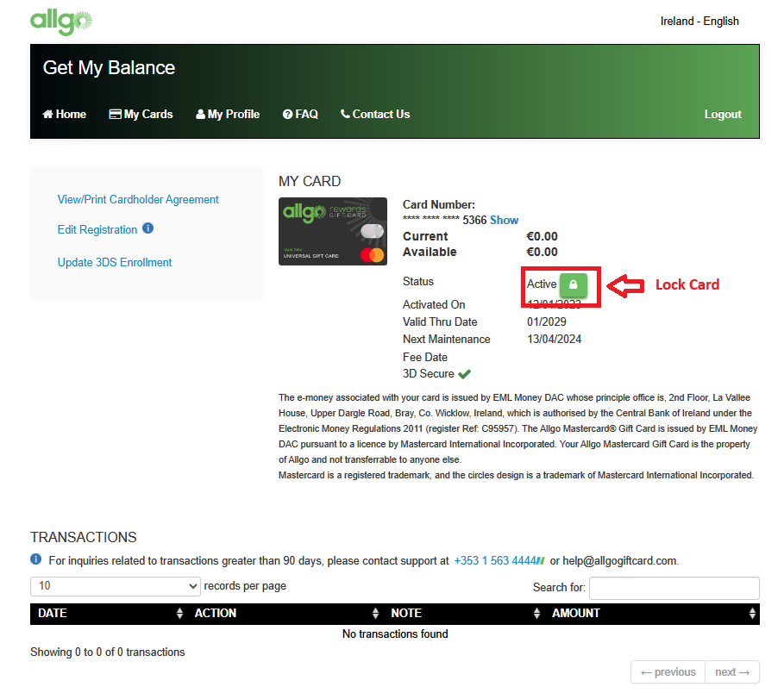
Task: Show the full card number
Action: click(x=505, y=220)
